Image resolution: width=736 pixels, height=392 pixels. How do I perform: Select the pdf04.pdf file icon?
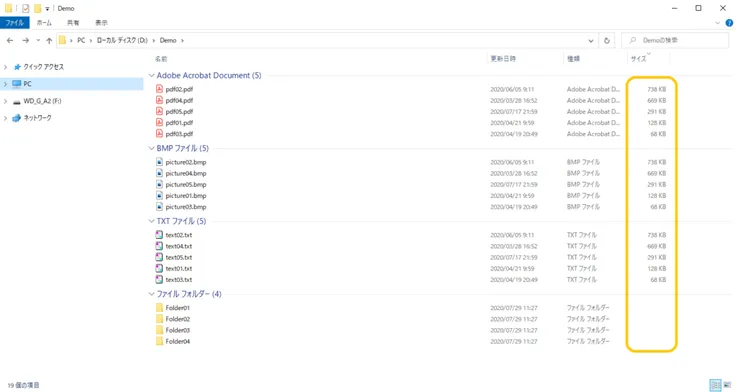click(159, 100)
